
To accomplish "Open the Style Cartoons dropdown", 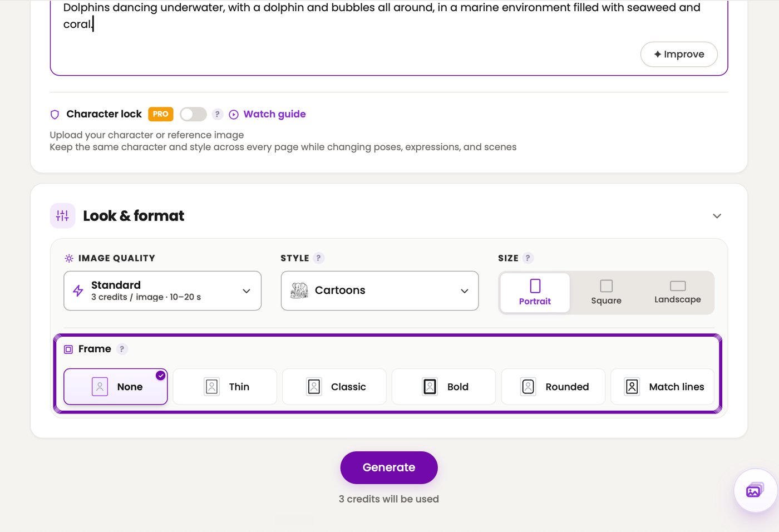I will click(x=379, y=290).
